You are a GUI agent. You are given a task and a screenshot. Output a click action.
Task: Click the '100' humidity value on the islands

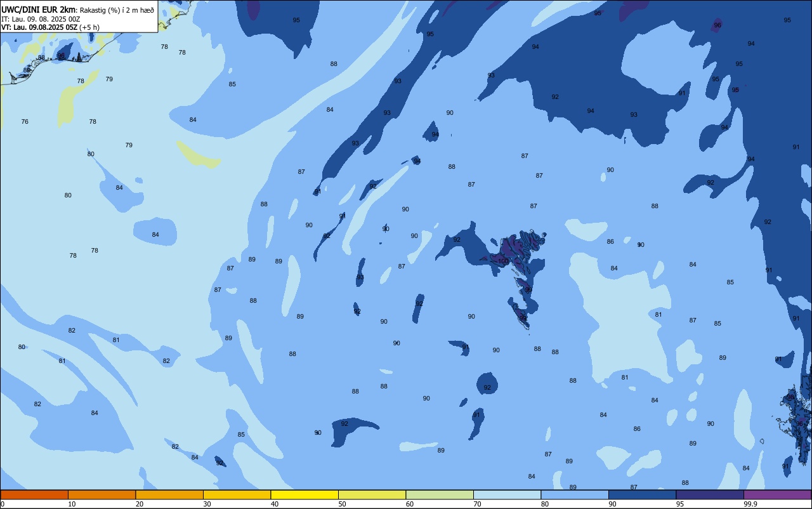(x=503, y=261)
